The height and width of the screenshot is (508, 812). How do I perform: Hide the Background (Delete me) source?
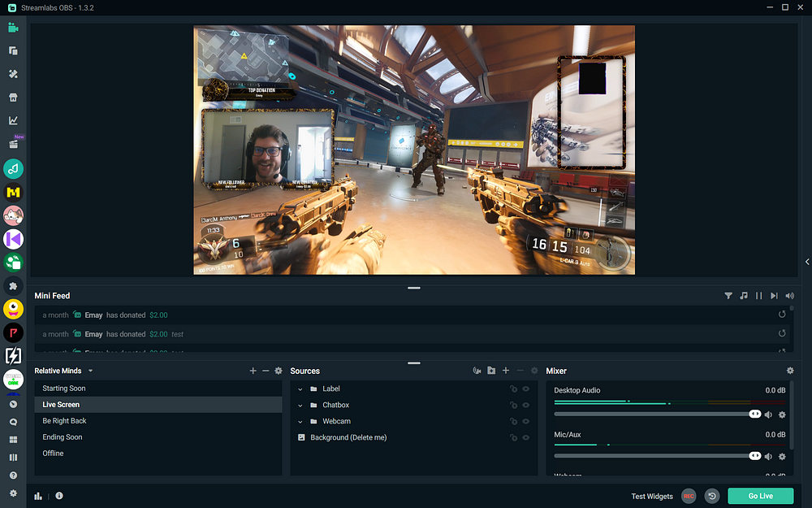tap(525, 437)
